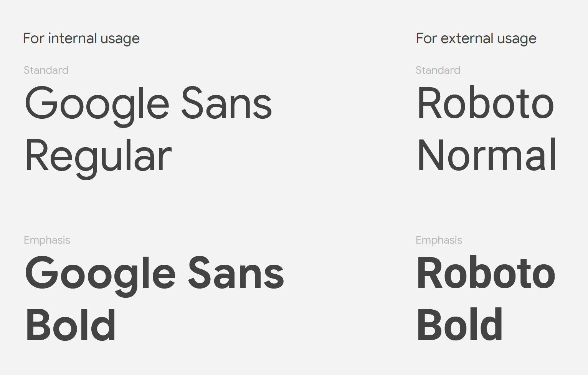Viewport: 588px width, 375px height.
Task: Click the regular-weight 'Roboto' text
Action: 486,103
